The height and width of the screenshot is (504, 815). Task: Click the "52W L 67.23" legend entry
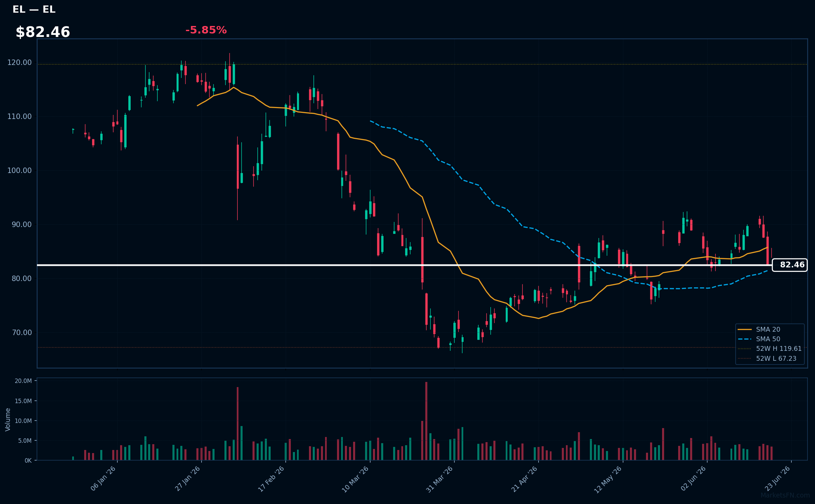[x=776, y=358]
